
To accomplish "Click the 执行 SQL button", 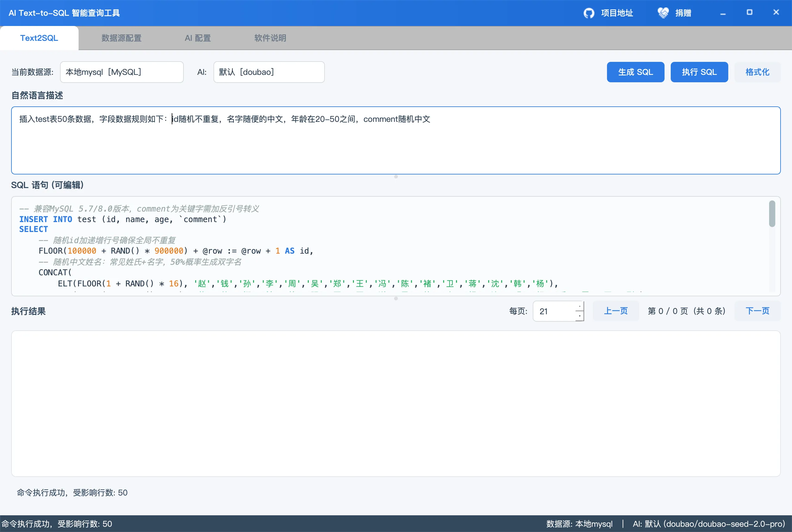I will (699, 72).
